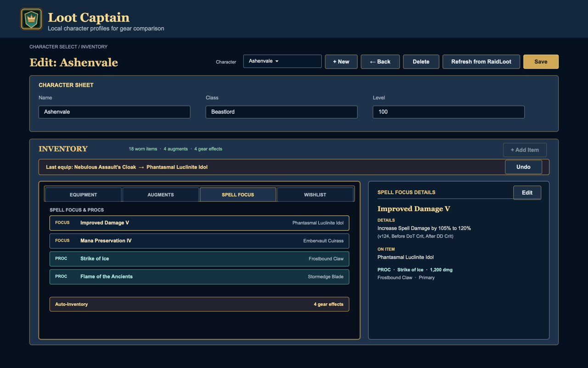The image size is (588, 368).
Task: Click the 'Strike of Ice · 1,200 dmg' proc text
Action: click(x=415, y=270)
